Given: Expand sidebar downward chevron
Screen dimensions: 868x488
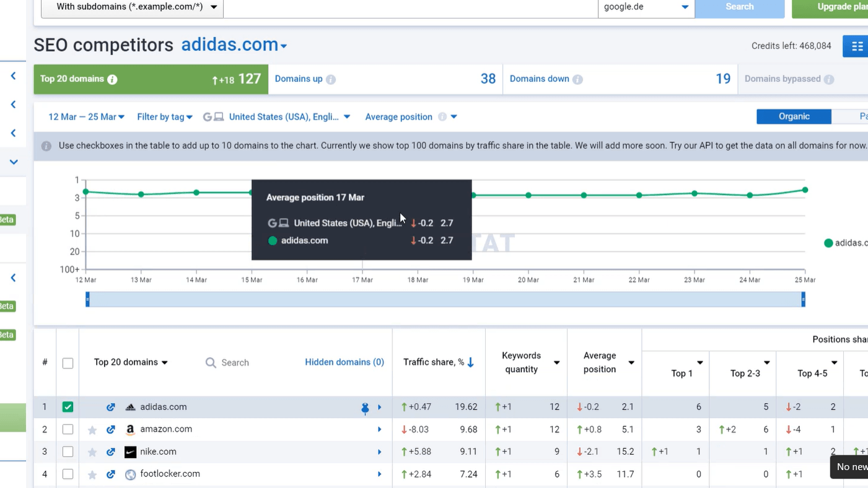Looking at the screenshot, I should click(13, 162).
